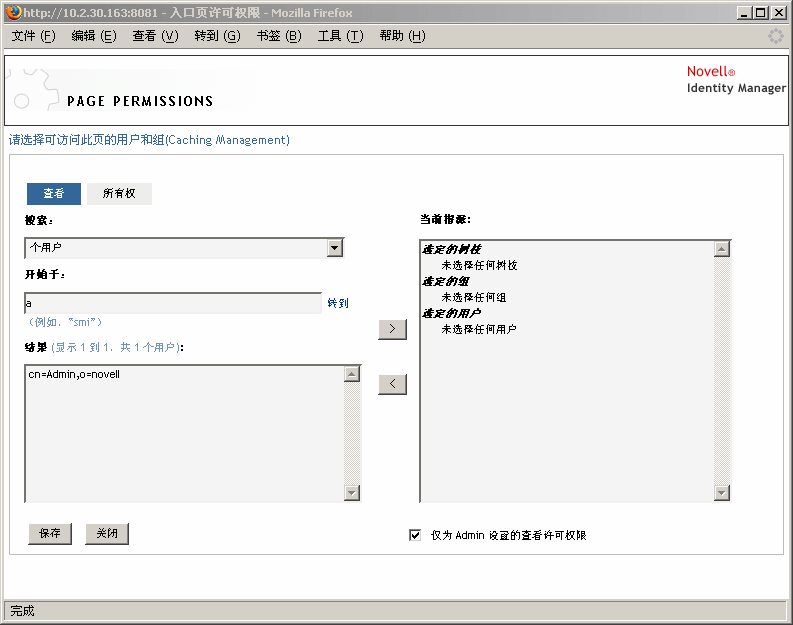Select 未选择任何用户 entry in assignments
This screenshot has width=793, height=625.
coord(478,329)
